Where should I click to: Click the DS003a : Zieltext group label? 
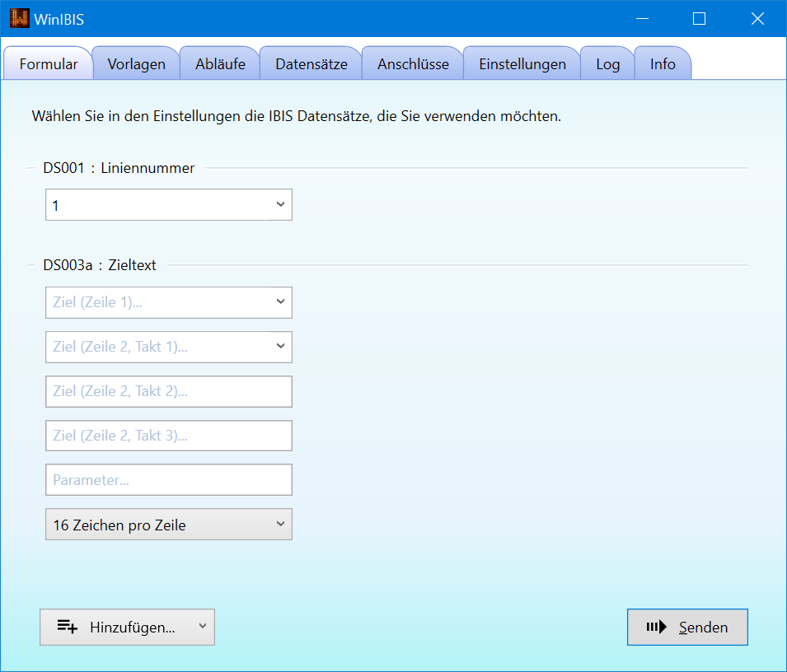(x=100, y=265)
